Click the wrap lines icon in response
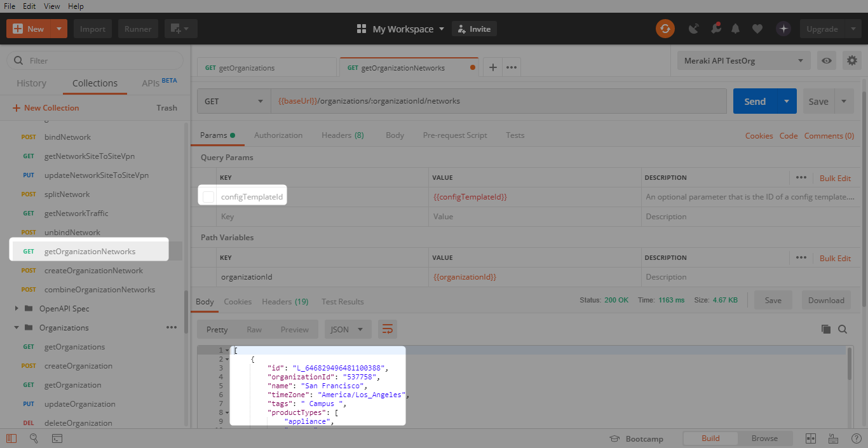The height and width of the screenshot is (448, 868). pos(388,329)
